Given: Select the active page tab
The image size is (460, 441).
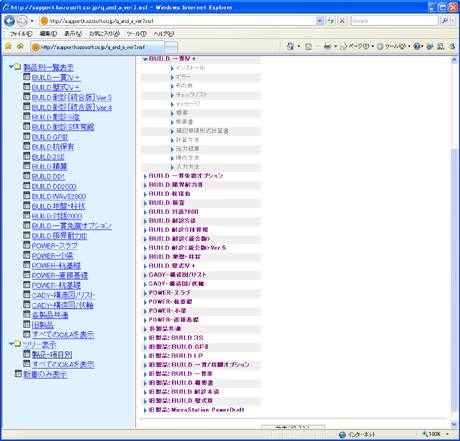Looking at the screenshot, I should (x=97, y=47).
